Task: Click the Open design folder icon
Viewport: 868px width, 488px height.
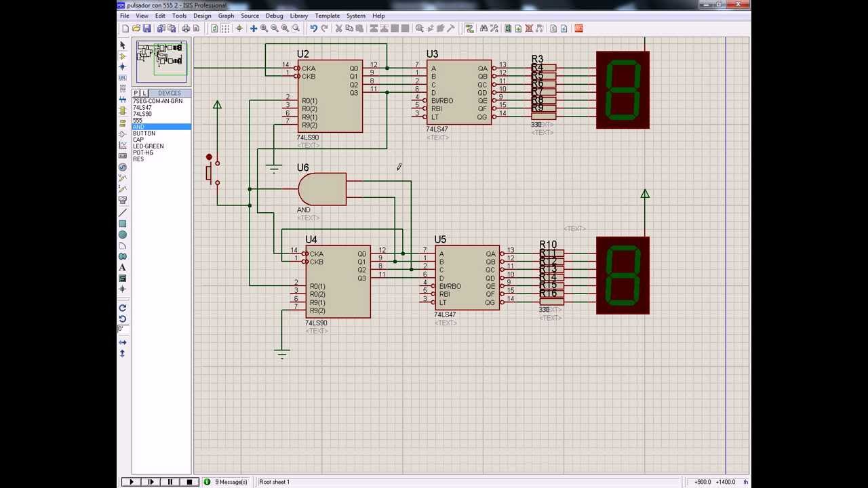Action: click(x=136, y=28)
